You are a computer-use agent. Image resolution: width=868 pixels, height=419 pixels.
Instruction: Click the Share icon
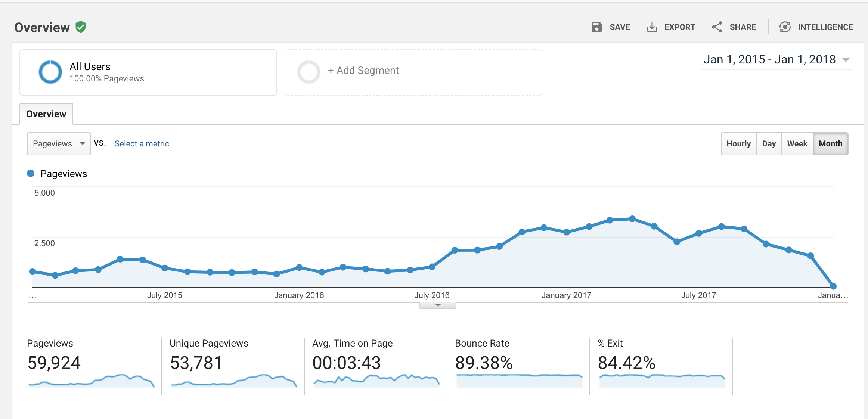click(717, 27)
